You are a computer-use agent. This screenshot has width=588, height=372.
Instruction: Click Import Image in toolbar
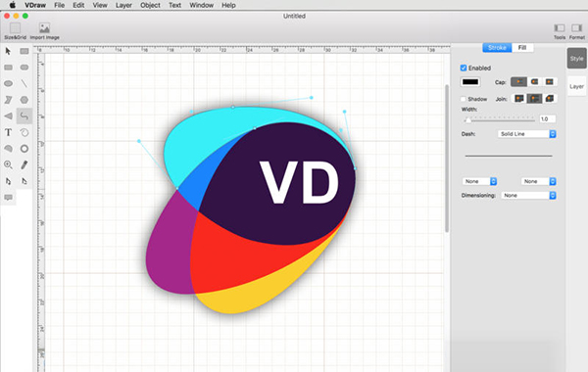45,30
